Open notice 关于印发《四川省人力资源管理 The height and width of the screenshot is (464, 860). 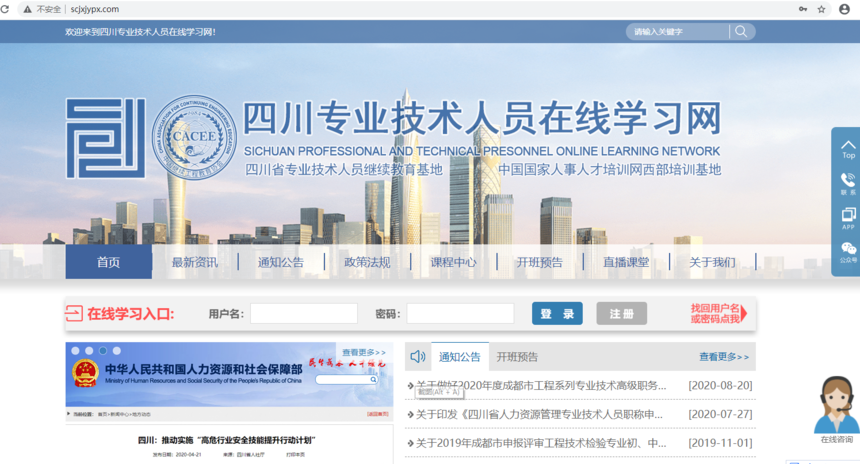pos(539,414)
